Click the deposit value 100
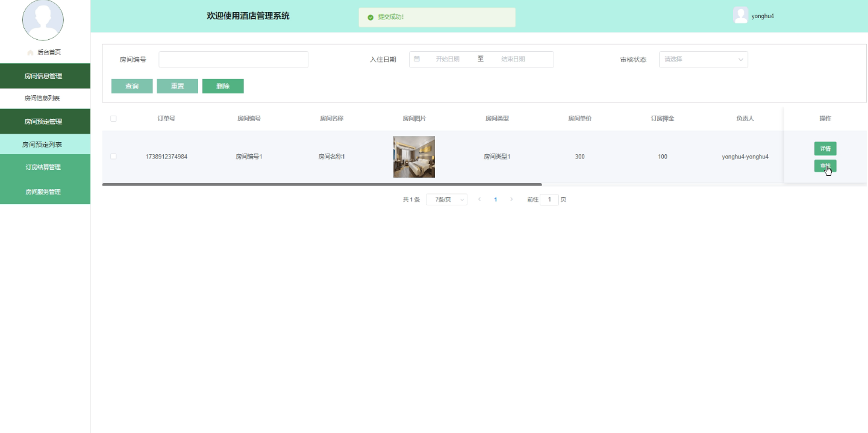 (x=663, y=157)
